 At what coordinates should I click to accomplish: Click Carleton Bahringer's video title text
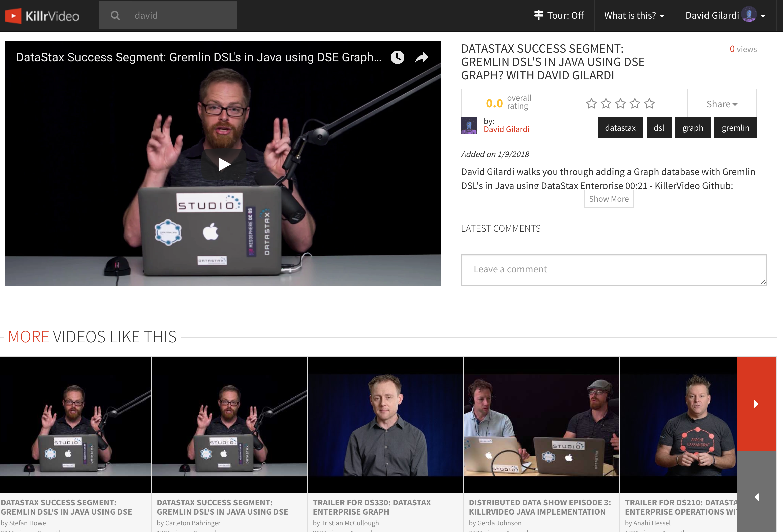[x=222, y=507]
